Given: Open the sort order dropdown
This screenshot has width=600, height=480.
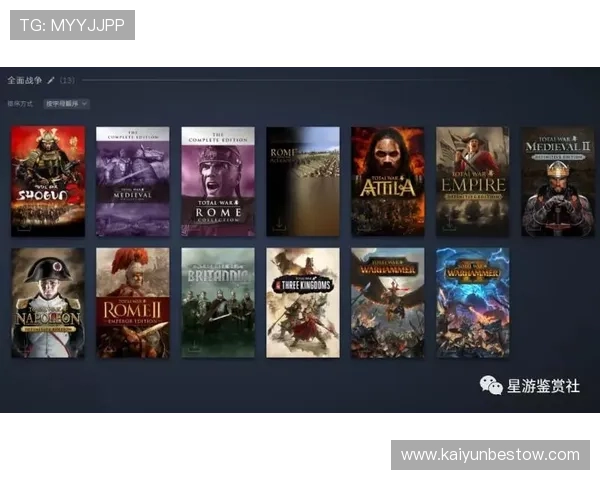Looking at the screenshot, I should point(66,103).
